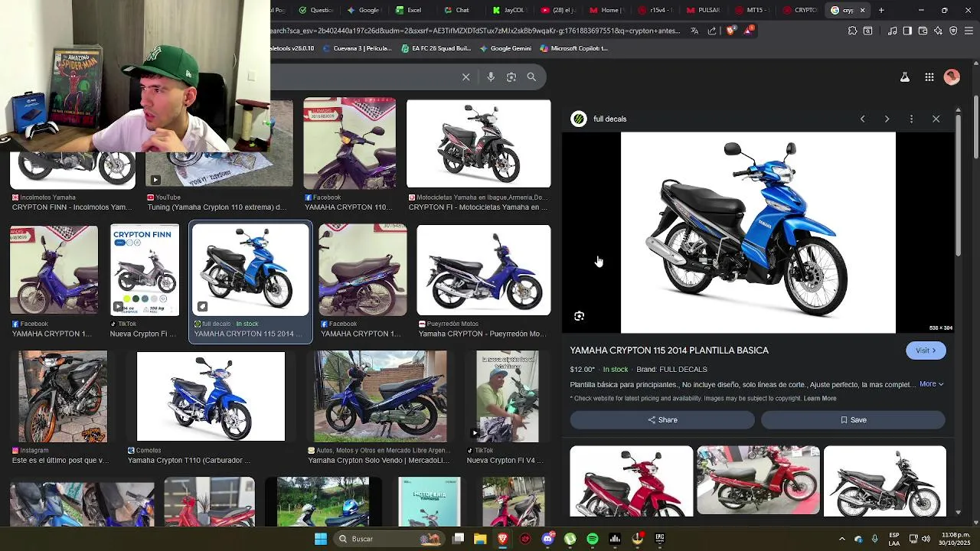Open Epic Games Launcher from the taskbar
This screenshot has height=551, width=980.
click(x=659, y=539)
